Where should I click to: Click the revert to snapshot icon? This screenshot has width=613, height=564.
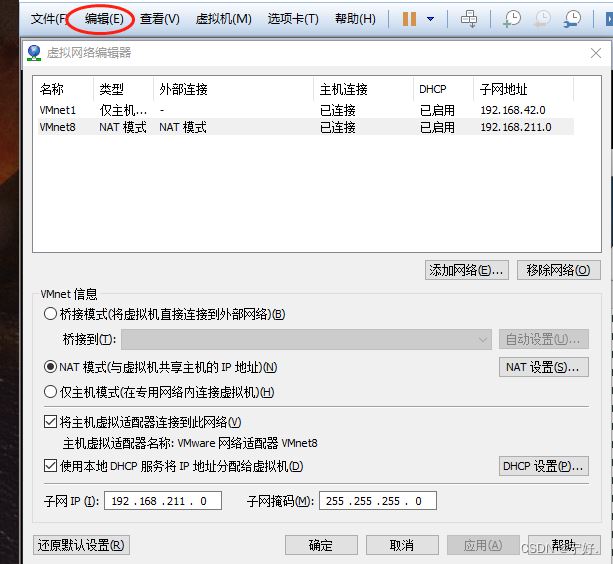tap(542, 18)
